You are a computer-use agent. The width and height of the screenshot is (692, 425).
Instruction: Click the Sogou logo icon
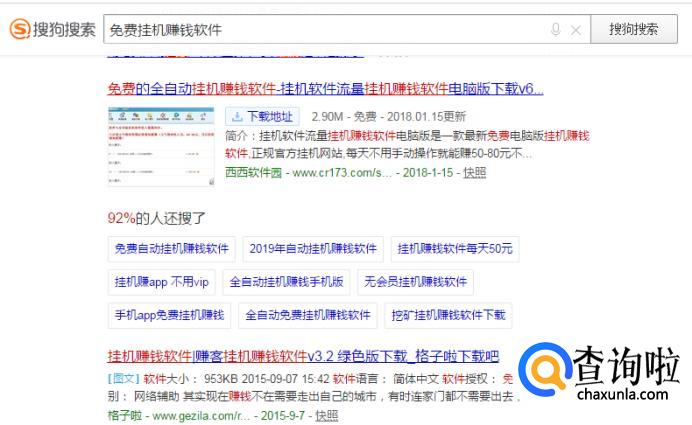click(x=20, y=29)
